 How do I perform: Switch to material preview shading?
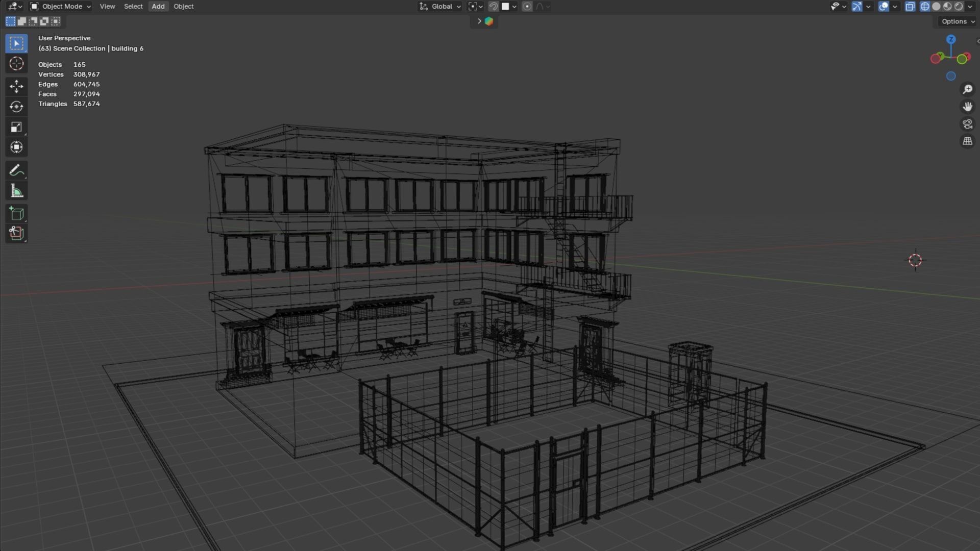pyautogui.click(x=947, y=7)
